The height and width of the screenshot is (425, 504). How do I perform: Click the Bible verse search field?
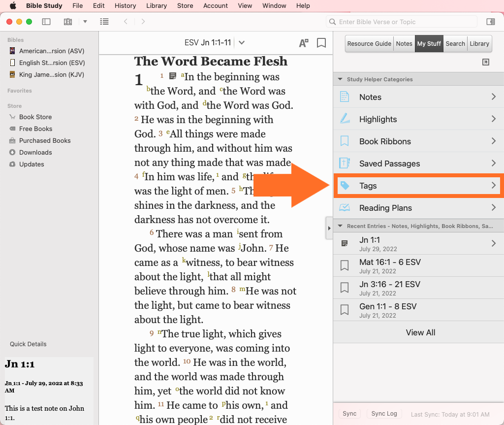click(x=402, y=22)
